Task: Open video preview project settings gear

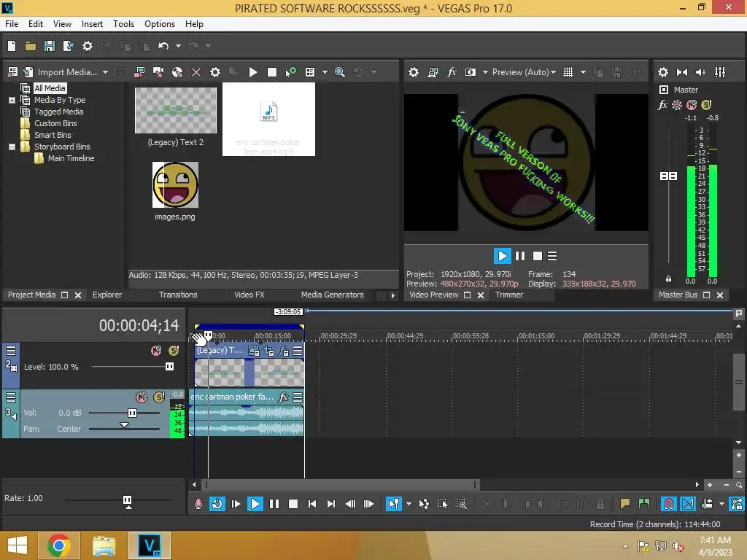Action: point(414,72)
